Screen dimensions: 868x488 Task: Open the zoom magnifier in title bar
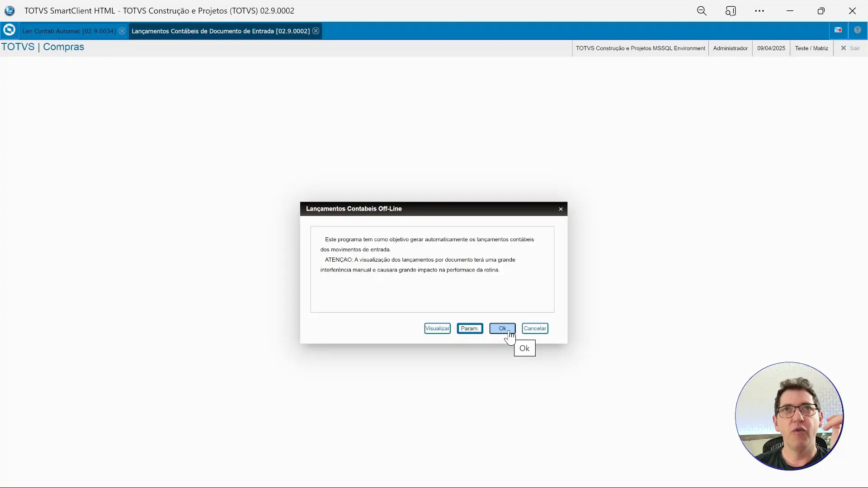[702, 11]
